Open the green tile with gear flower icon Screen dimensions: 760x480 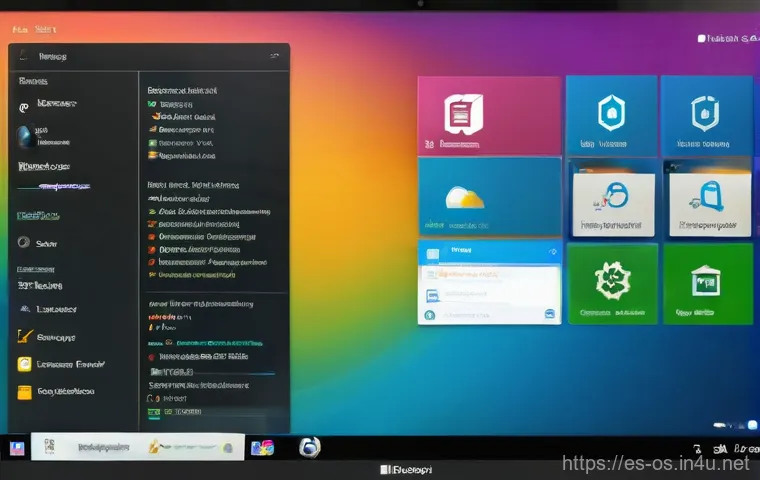613,284
